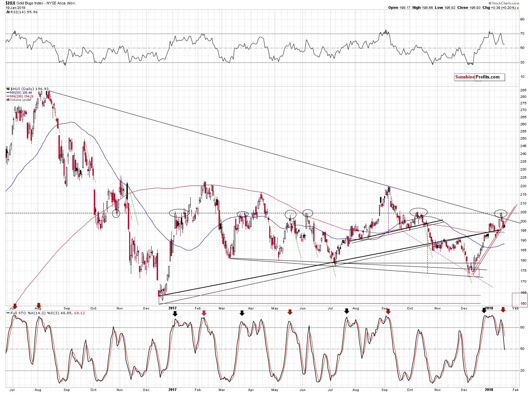Viewport: 532px width, 393px height.
Task: Click the Mar label below the price panel
Action: (x=222, y=308)
